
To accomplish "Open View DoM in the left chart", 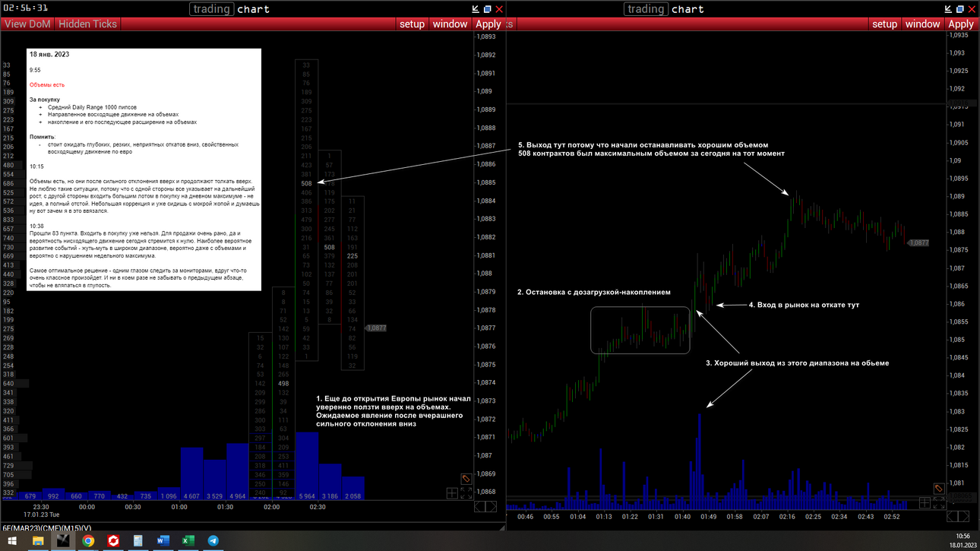I will (x=27, y=24).
